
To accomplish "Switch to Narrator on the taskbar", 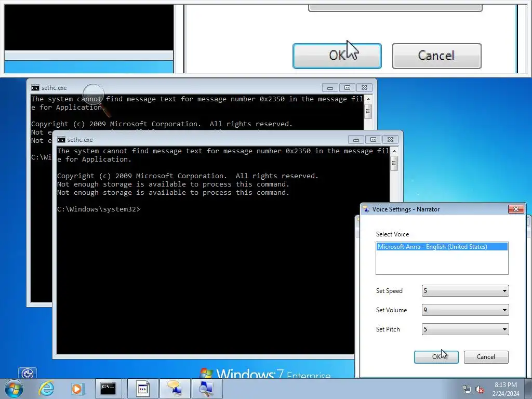I will coord(175,389).
